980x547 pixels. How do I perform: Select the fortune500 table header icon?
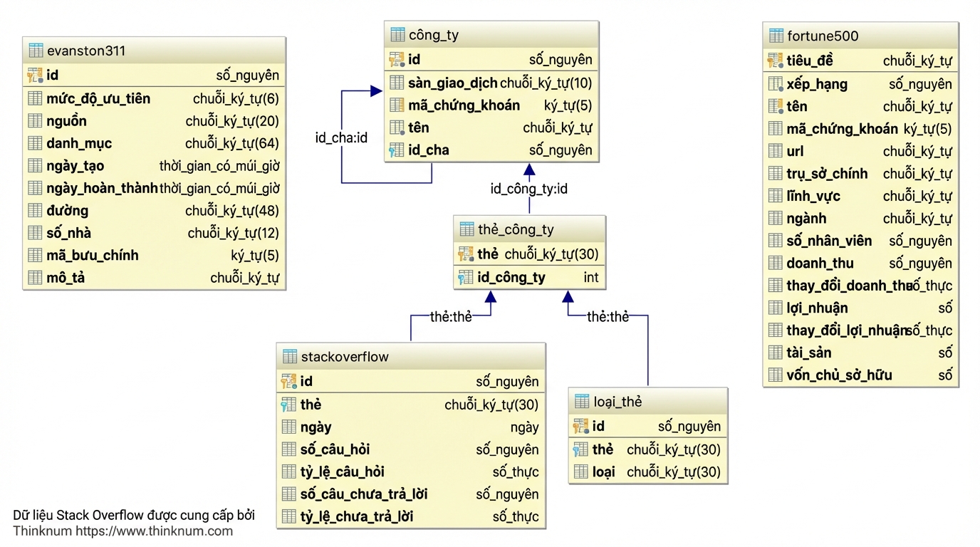(776, 36)
